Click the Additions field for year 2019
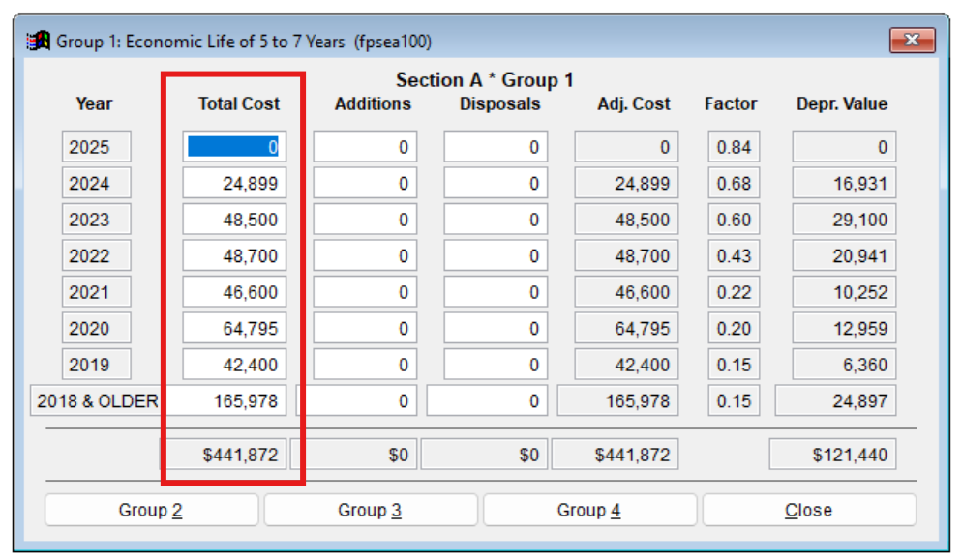The width and height of the screenshot is (962, 560). (x=365, y=365)
